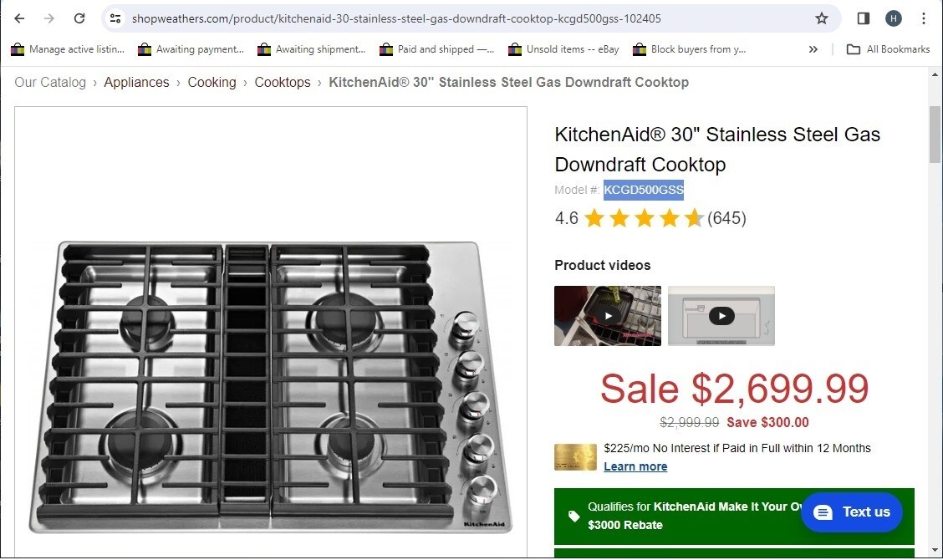Open the 'Unsold items -- eBay' bookmark

coord(563,49)
